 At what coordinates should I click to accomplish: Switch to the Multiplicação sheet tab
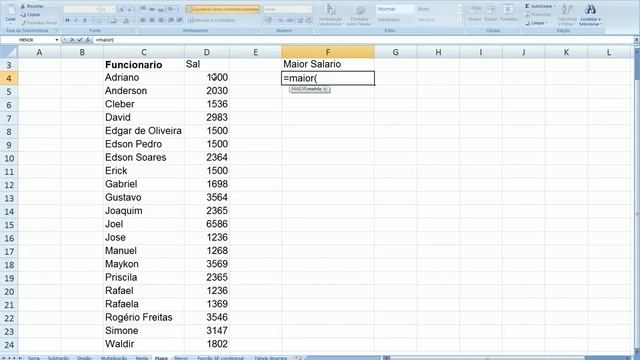pos(114,358)
